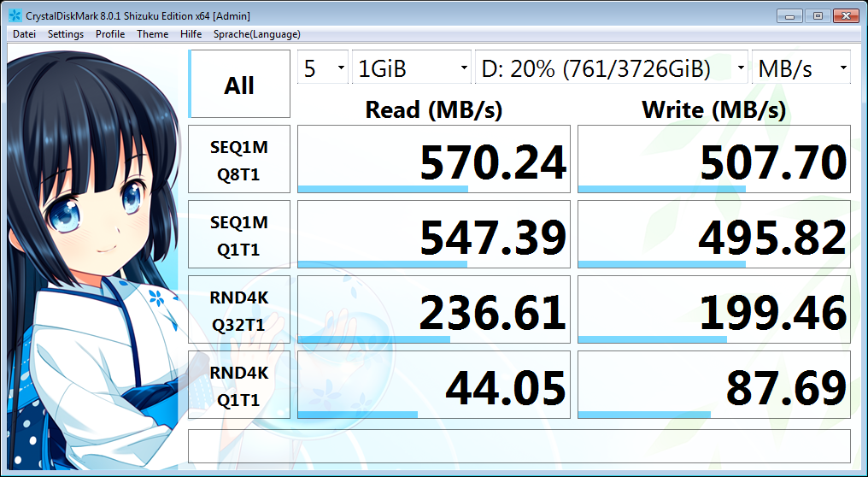The image size is (868, 477).
Task: Open the Profile menu
Action: pyautogui.click(x=110, y=34)
